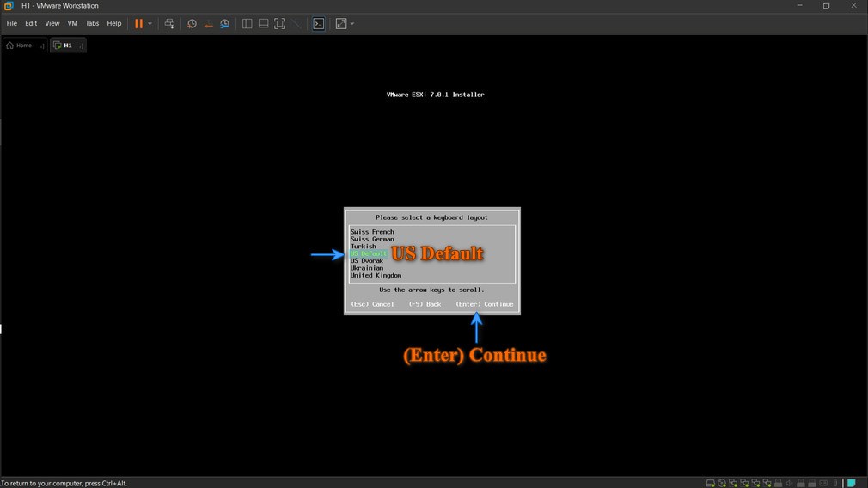Image resolution: width=868 pixels, height=488 pixels.
Task: Click the 'Please select a keyboard layout' heading
Action: (431, 217)
